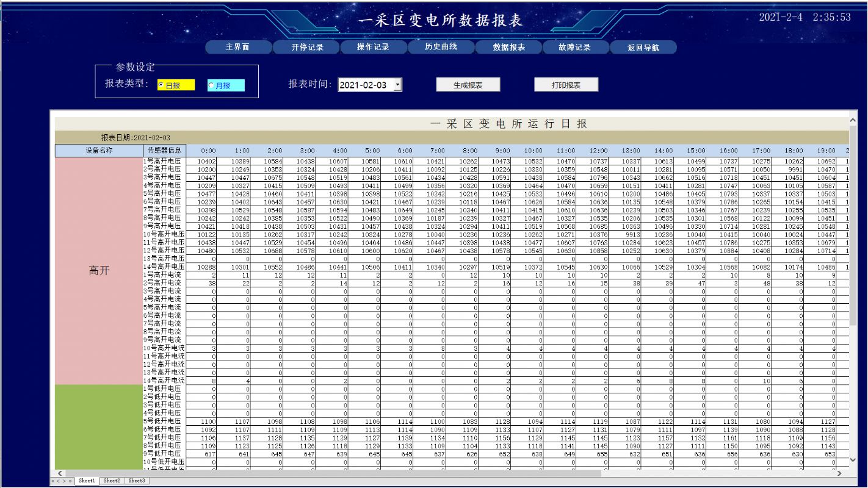Open the 主界面 main screen tab
This screenshot has height=488, width=868.
tap(237, 47)
